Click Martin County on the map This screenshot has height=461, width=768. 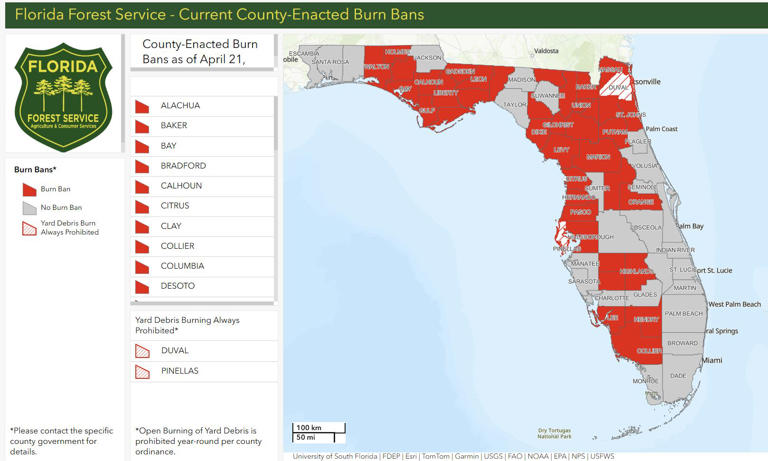click(x=684, y=288)
